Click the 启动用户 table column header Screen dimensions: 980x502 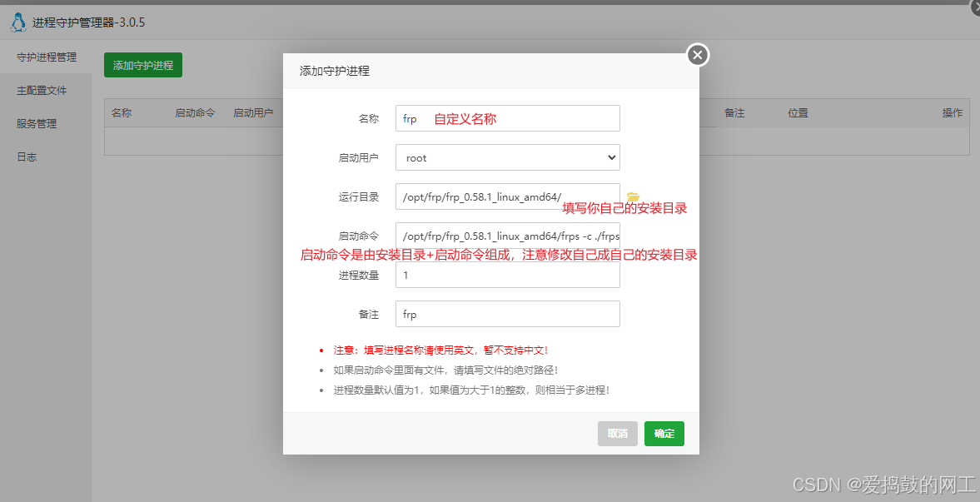(x=253, y=113)
